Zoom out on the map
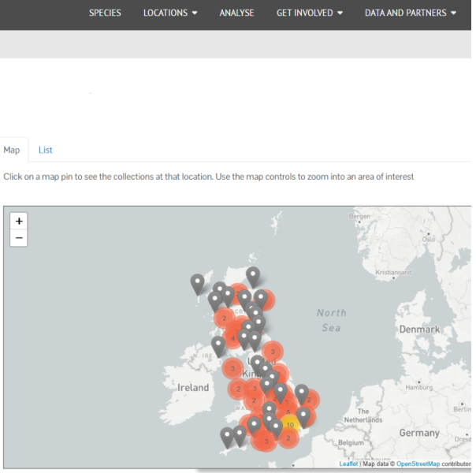 click(19, 237)
